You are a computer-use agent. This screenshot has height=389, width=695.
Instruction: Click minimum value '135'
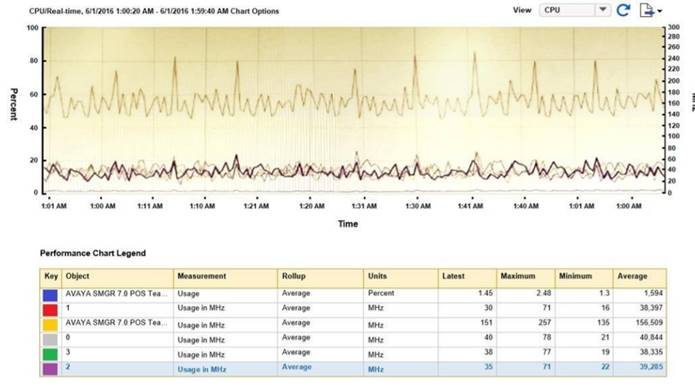click(603, 323)
